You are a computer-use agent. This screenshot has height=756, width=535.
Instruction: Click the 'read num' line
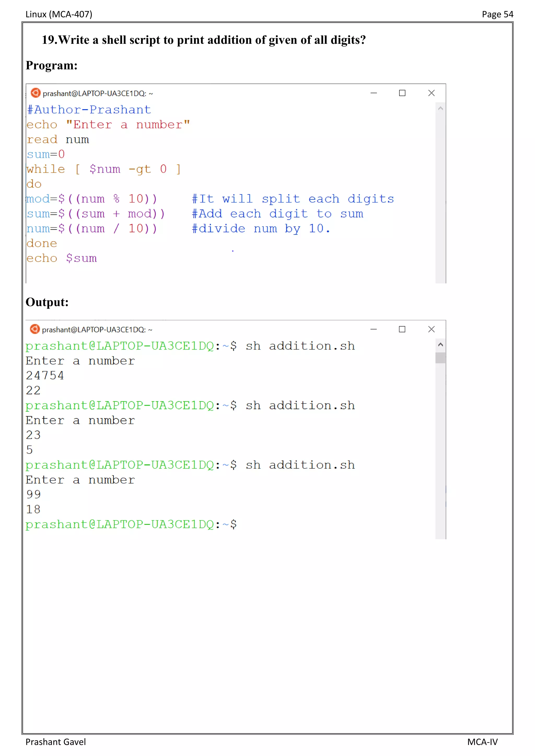click(58, 140)
